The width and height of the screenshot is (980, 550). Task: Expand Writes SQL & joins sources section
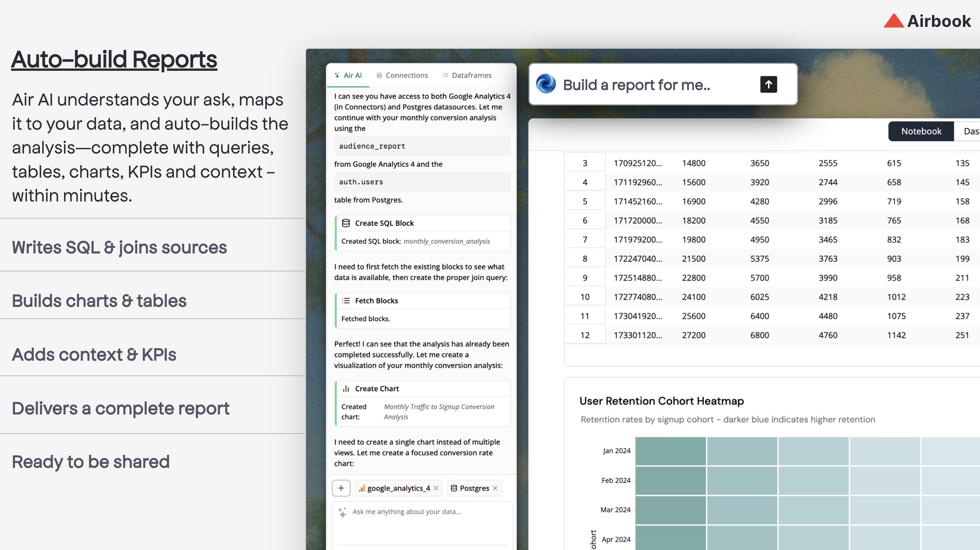click(120, 247)
